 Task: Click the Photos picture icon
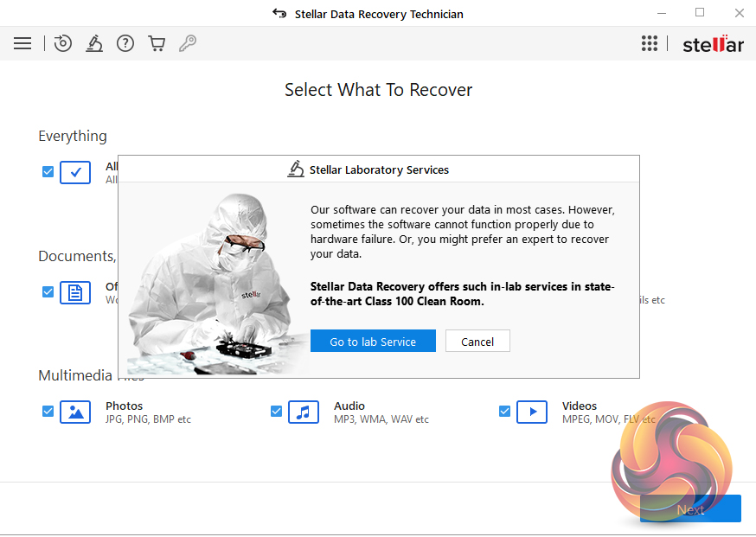coord(75,412)
